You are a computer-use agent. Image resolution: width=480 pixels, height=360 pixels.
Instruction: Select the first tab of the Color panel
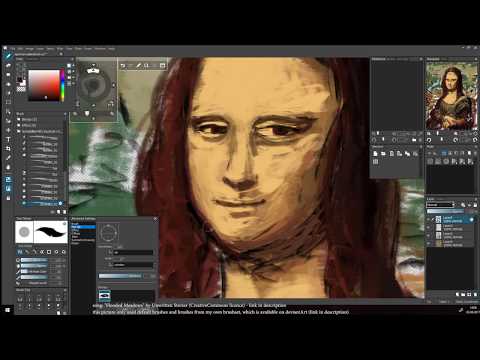coord(20,59)
